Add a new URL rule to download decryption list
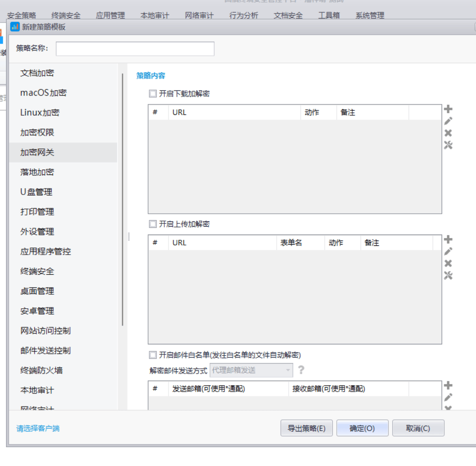This screenshot has height=466, width=476. point(448,108)
